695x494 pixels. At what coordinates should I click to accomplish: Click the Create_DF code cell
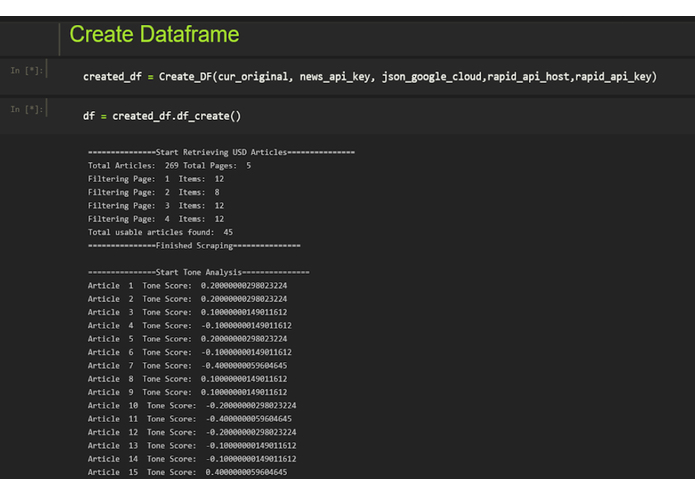click(x=370, y=77)
